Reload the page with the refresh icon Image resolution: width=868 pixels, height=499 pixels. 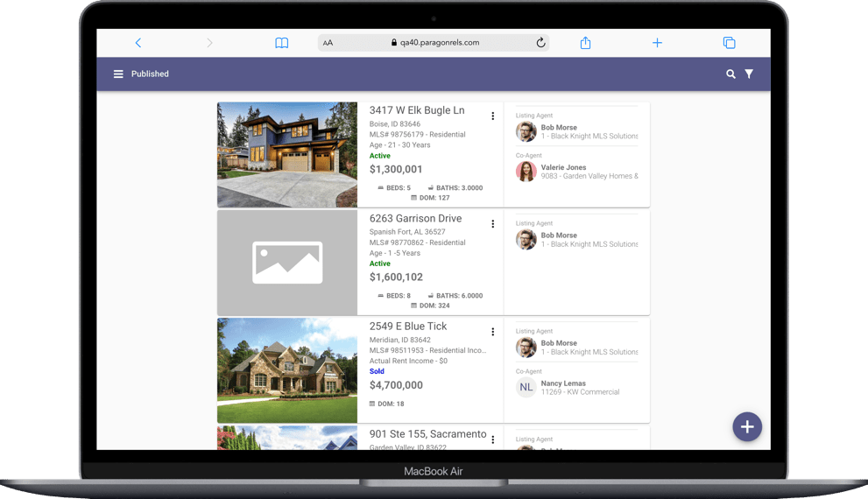(x=540, y=43)
